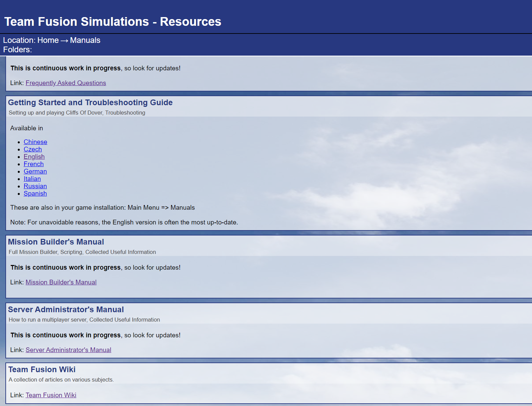
Task: Open the Chinese guide link
Action: pyautogui.click(x=36, y=142)
